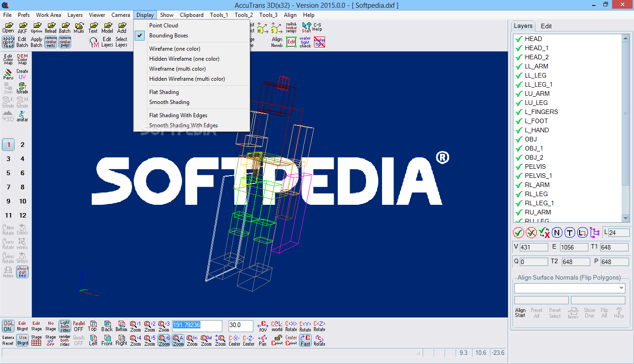Click the red check all layers icon
634x364 pixels.
[x=519, y=233]
